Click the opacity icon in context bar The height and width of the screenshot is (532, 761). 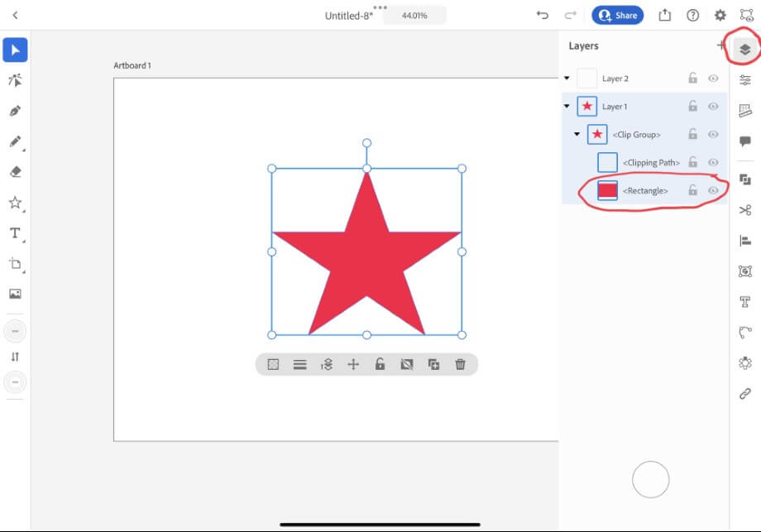coord(273,364)
